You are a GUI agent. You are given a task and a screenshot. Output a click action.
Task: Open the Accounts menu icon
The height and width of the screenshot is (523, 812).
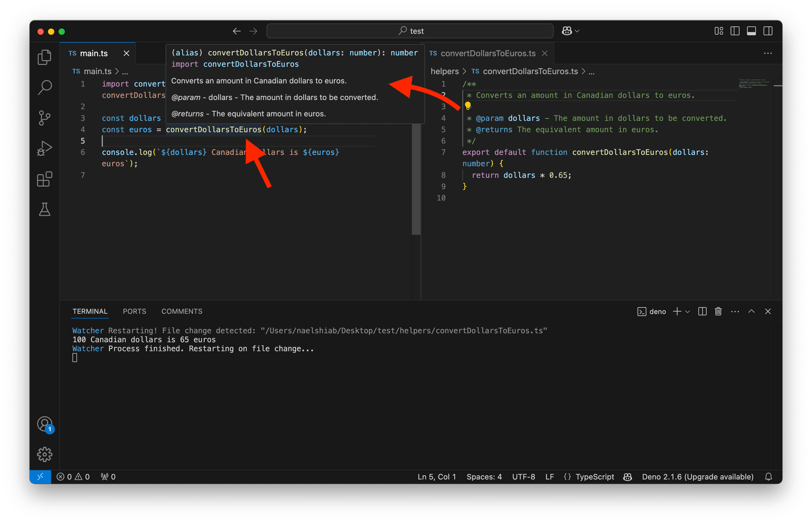[45, 424]
